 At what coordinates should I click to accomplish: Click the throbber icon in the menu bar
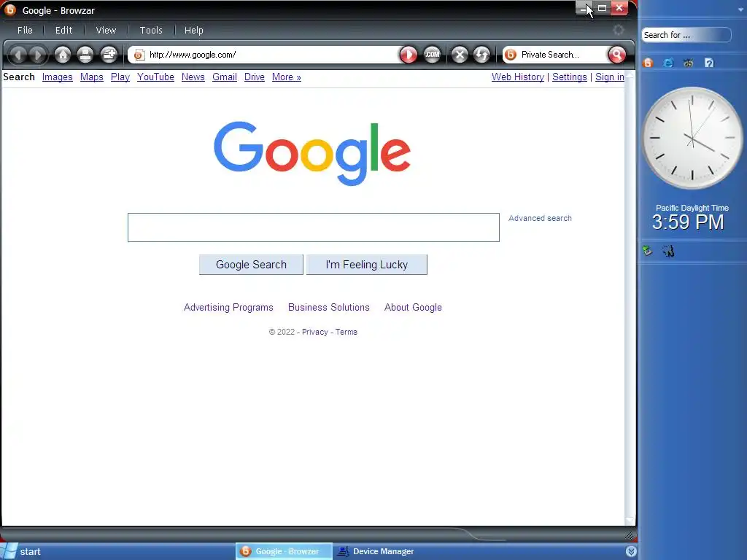[x=618, y=30]
